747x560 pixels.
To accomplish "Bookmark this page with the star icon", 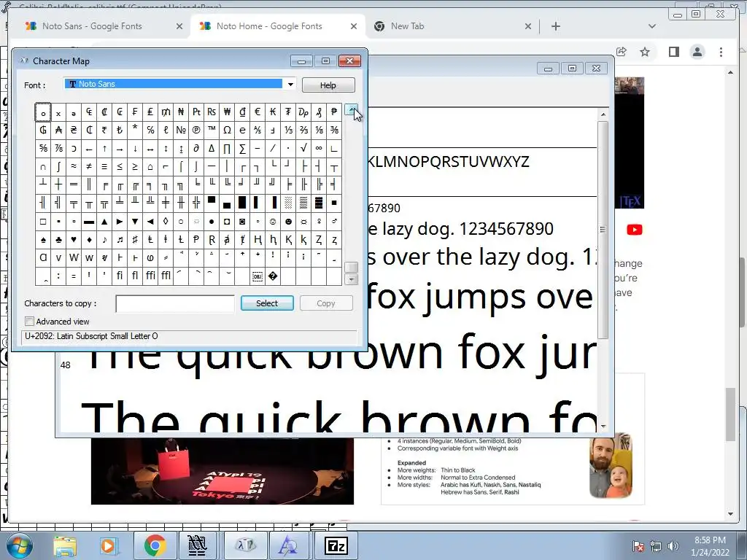I will click(x=645, y=52).
